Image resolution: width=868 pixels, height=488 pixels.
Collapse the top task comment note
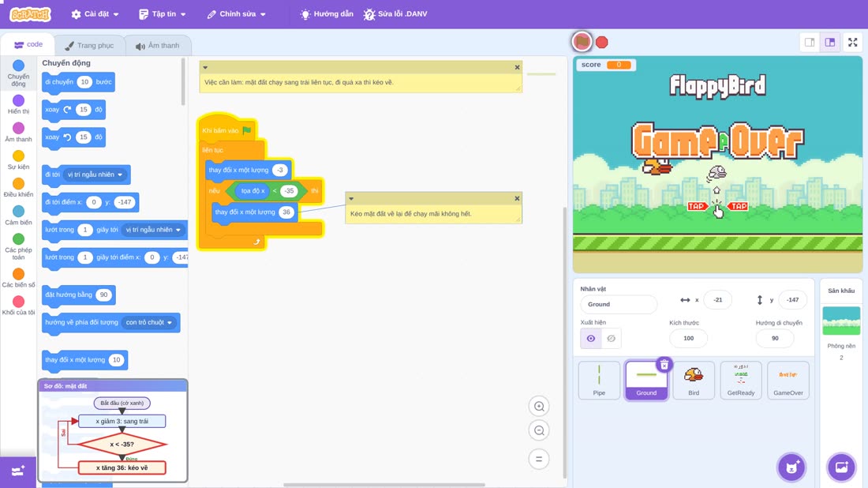(205, 68)
